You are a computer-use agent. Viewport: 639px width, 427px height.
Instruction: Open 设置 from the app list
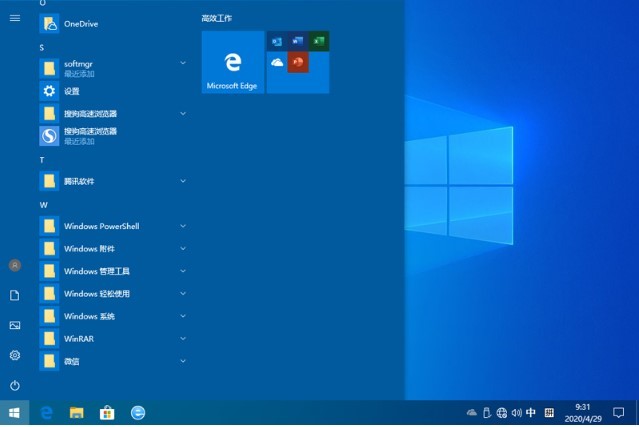coord(71,91)
